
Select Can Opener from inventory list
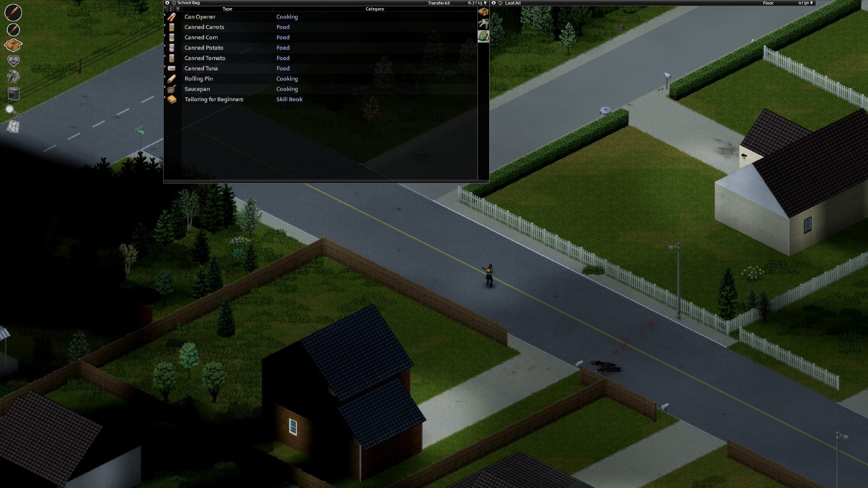pos(200,16)
